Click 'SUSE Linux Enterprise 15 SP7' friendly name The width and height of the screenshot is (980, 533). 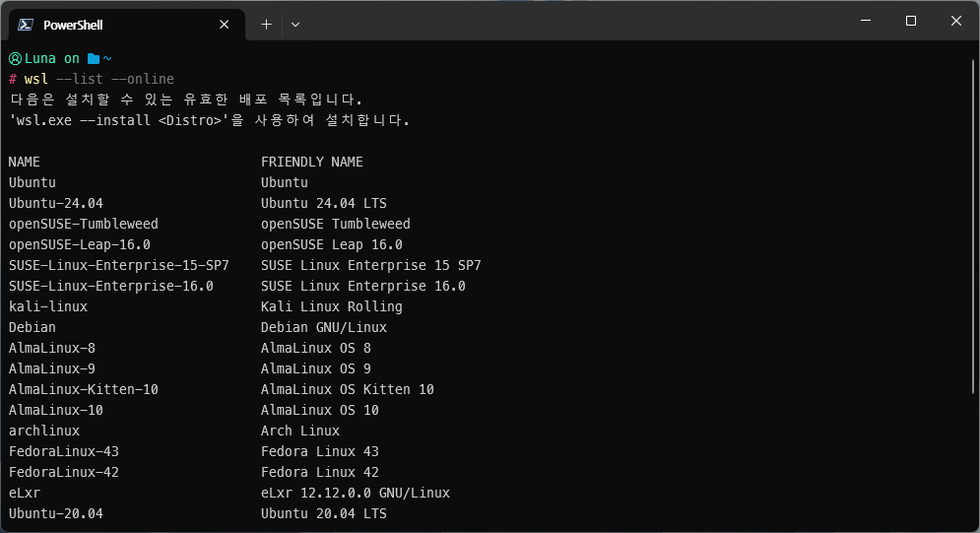(x=370, y=265)
